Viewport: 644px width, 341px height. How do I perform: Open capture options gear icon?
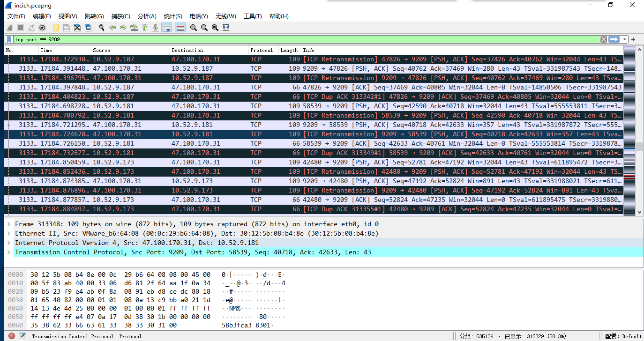coord(42,27)
